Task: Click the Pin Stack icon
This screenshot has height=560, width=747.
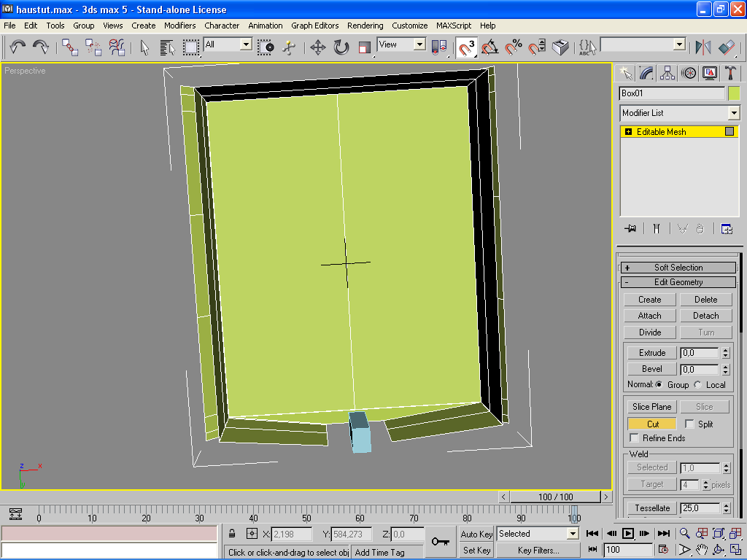Action: [631, 228]
